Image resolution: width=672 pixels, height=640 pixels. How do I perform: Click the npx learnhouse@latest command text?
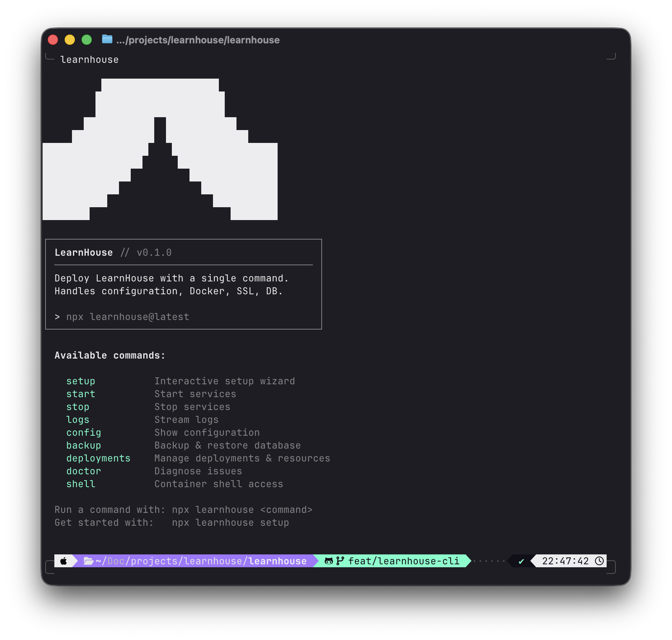(128, 317)
